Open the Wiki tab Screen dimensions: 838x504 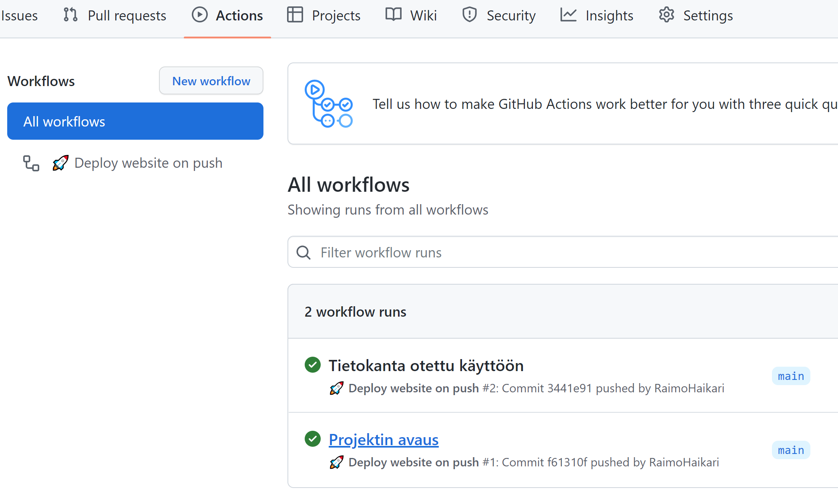point(411,16)
